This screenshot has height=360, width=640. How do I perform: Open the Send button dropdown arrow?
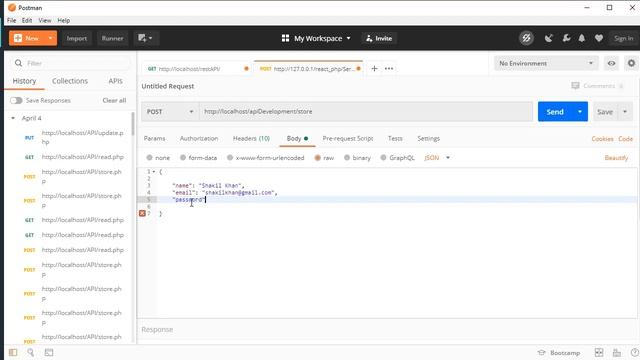click(580, 112)
